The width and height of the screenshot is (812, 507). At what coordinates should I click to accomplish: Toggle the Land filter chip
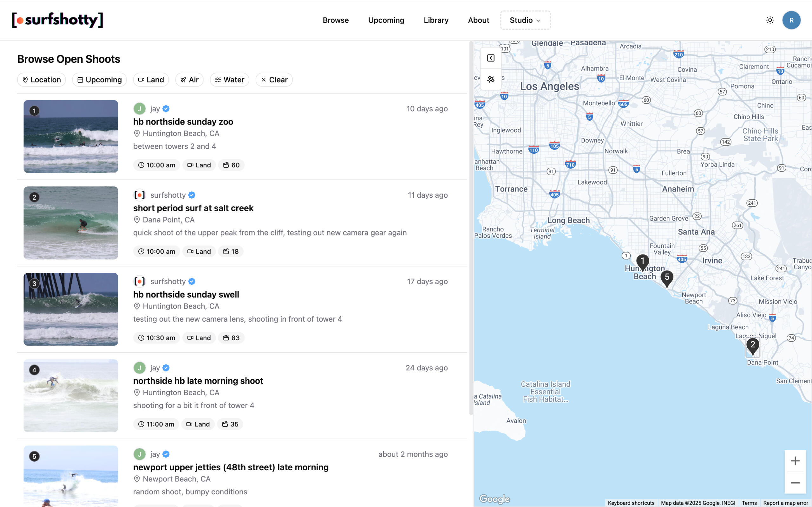(x=151, y=80)
